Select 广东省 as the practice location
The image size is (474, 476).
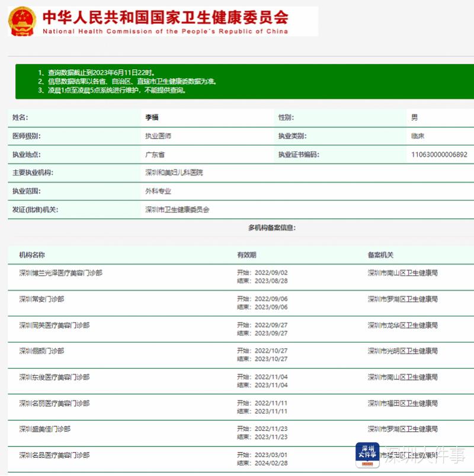150,154
